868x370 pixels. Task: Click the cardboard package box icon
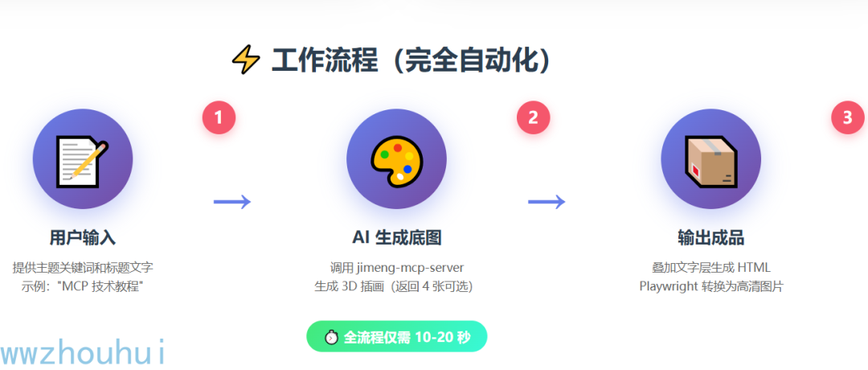[710, 160]
